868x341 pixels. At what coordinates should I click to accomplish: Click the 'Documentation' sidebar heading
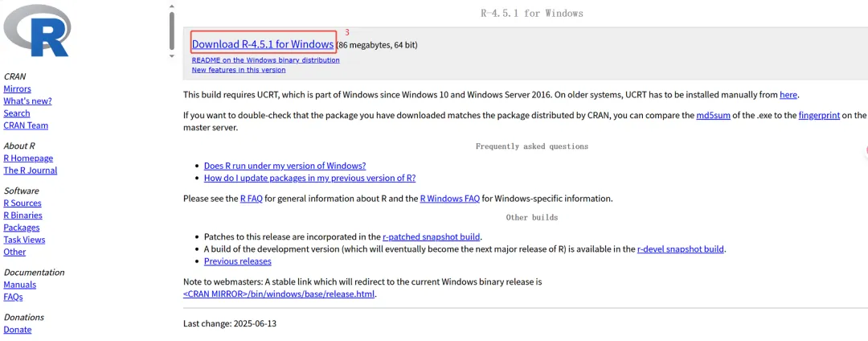pyautogui.click(x=34, y=273)
